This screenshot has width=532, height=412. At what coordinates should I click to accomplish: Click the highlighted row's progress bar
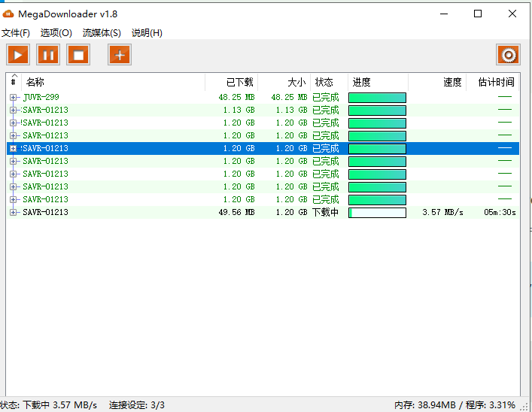[377, 149]
